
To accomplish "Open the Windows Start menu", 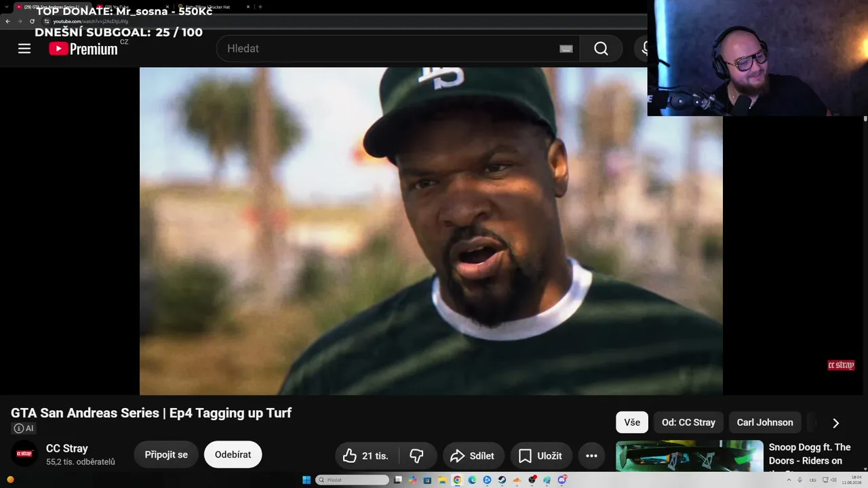I will [307, 480].
